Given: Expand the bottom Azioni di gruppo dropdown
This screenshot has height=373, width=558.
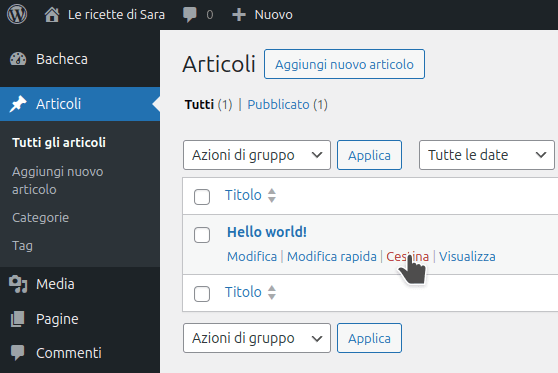Looking at the screenshot, I should tap(257, 338).
